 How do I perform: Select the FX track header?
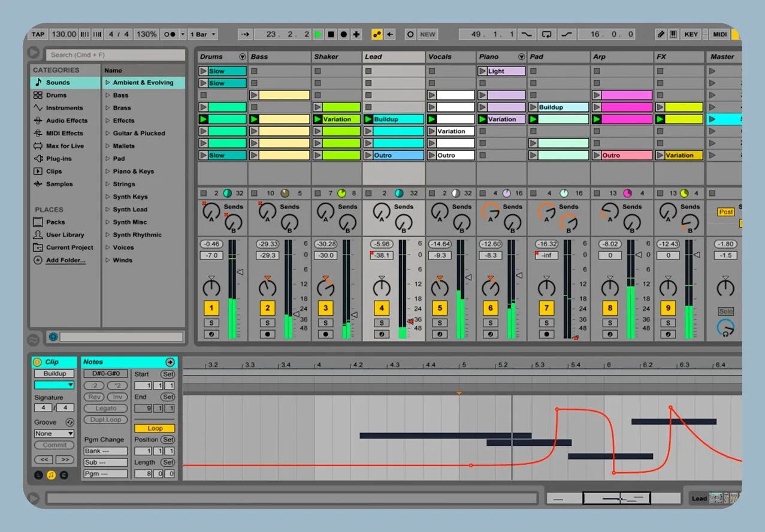pyautogui.click(x=679, y=57)
